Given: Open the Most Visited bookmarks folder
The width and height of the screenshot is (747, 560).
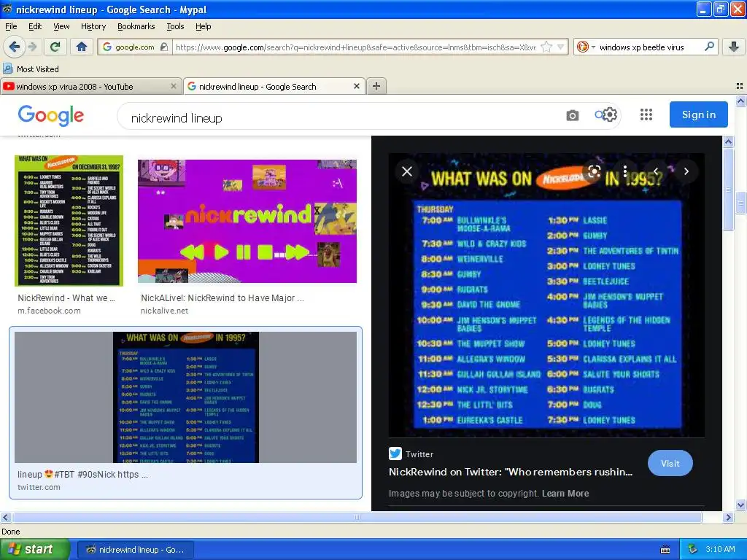Looking at the screenshot, I should pos(31,69).
